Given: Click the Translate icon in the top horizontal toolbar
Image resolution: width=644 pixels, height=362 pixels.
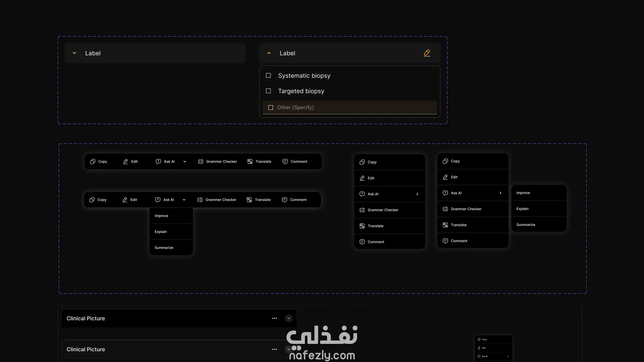Looking at the screenshot, I should (x=250, y=162).
